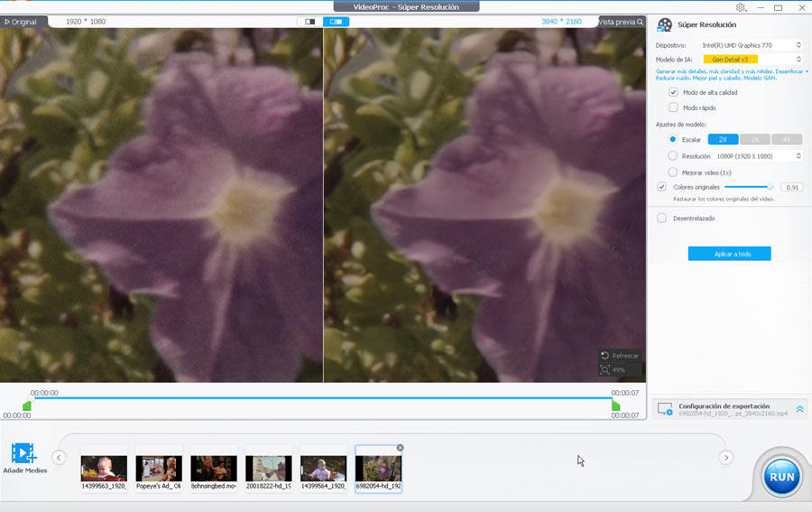Choose the 3X scale option
Viewport: 812px width, 512px height.
(x=754, y=139)
